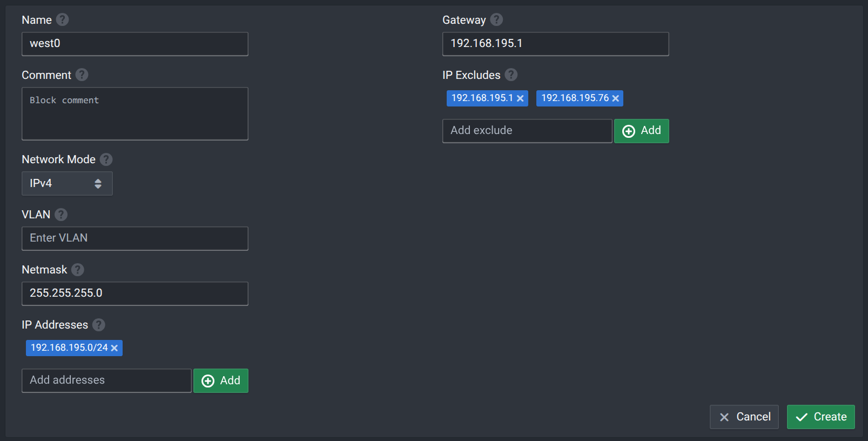Click the help icon beside VLAN

(61, 215)
